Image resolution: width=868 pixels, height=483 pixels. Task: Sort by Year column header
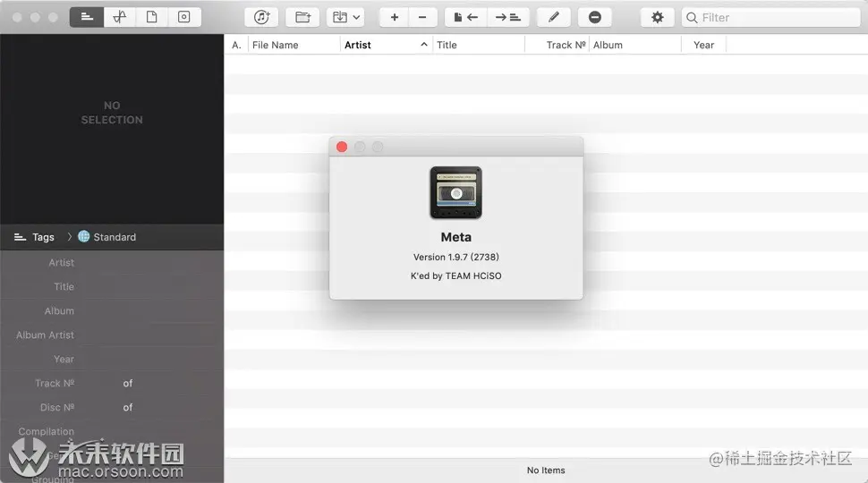click(703, 45)
